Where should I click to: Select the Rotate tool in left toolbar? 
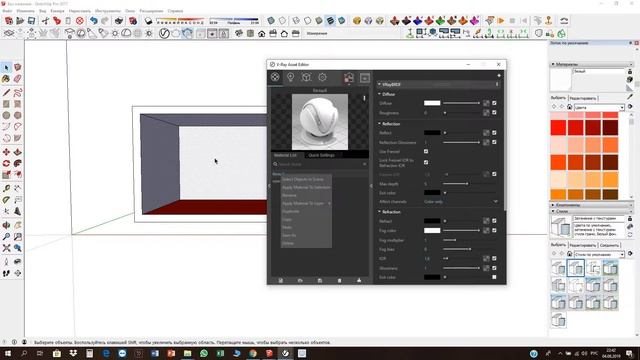coord(6,164)
